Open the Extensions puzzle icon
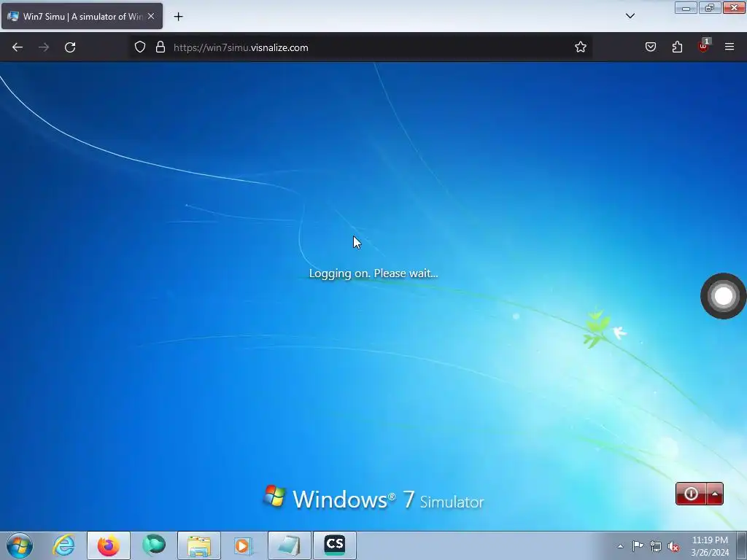The image size is (747, 560). point(677,47)
